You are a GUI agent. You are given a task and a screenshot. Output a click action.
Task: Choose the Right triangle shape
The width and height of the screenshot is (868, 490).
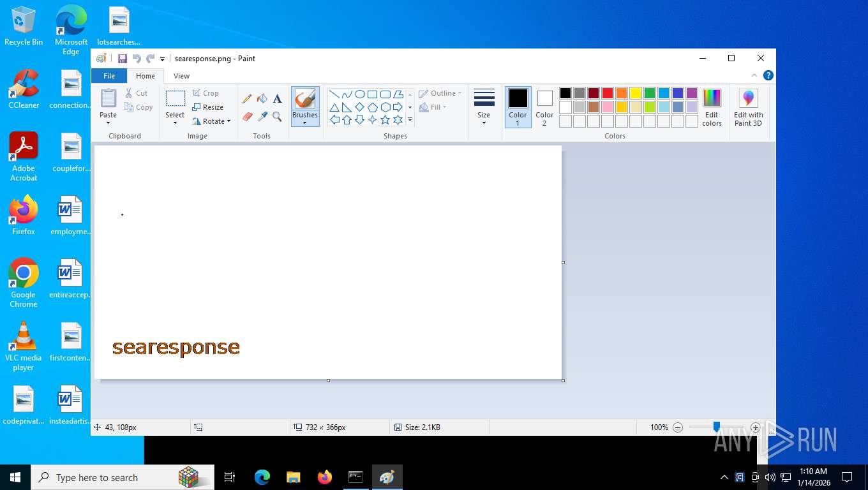[x=347, y=107]
